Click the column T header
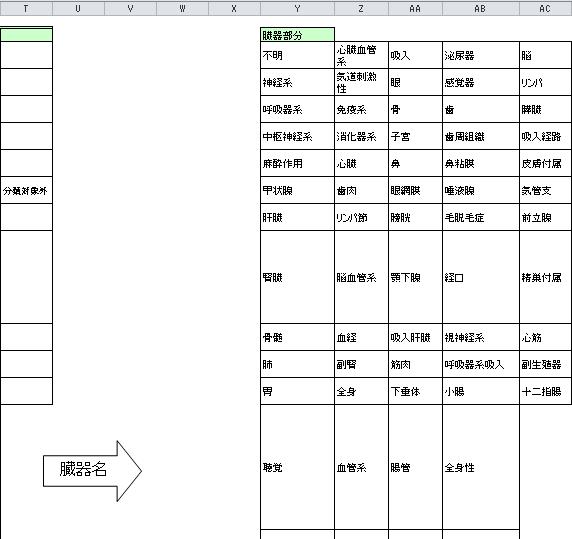Viewport: 572px width, 539px height. click(26, 8)
